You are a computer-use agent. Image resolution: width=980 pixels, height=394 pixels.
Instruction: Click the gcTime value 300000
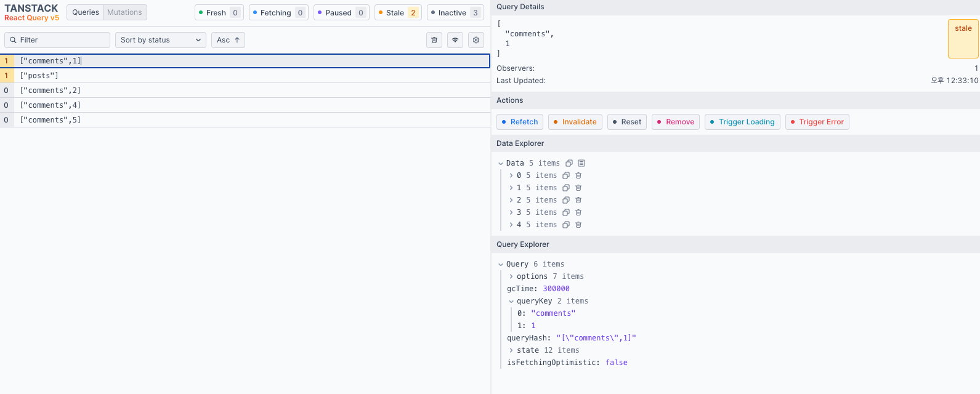(x=556, y=289)
